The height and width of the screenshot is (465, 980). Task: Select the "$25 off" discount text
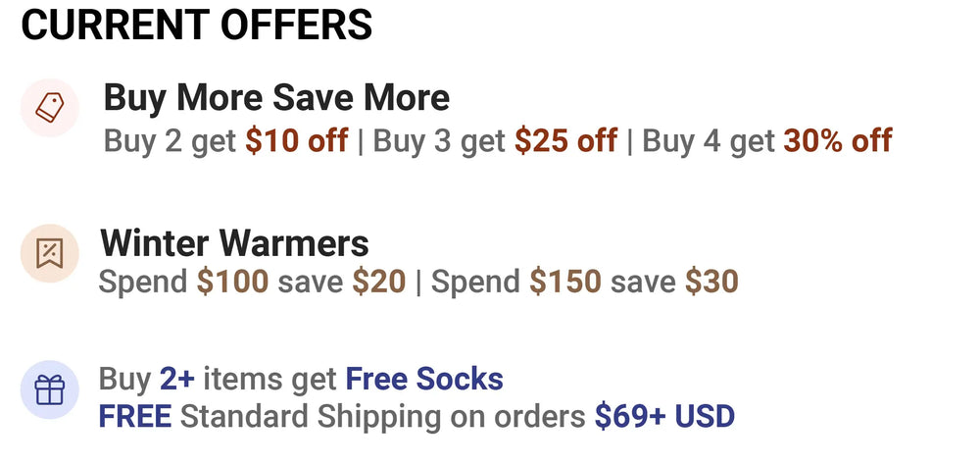[565, 141]
